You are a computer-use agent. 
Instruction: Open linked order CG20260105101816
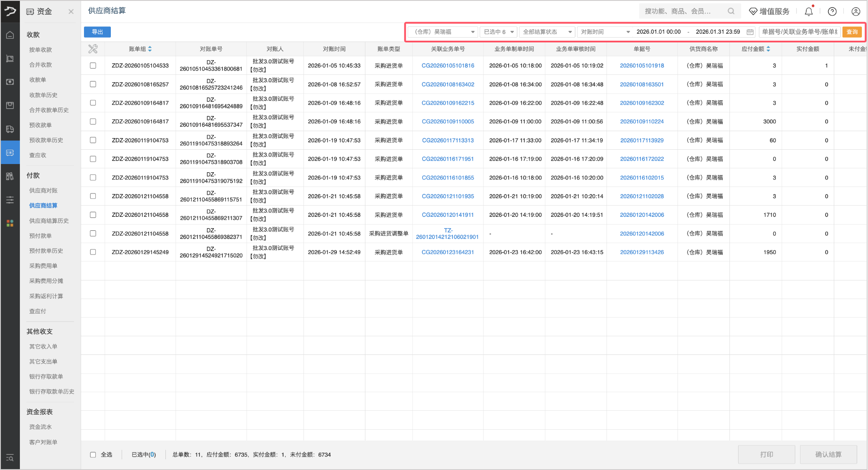[448, 66]
